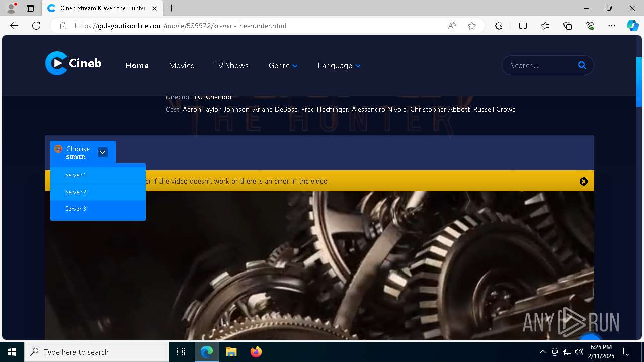Screen dimensions: 644x362
Task: Click the Search input field
Action: pos(541,65)
